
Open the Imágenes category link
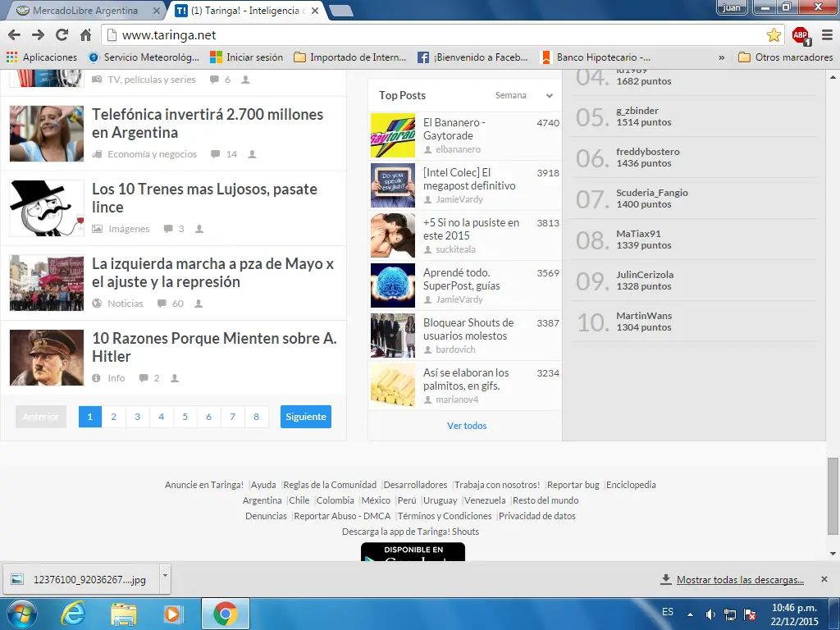(x=129, y=229)
